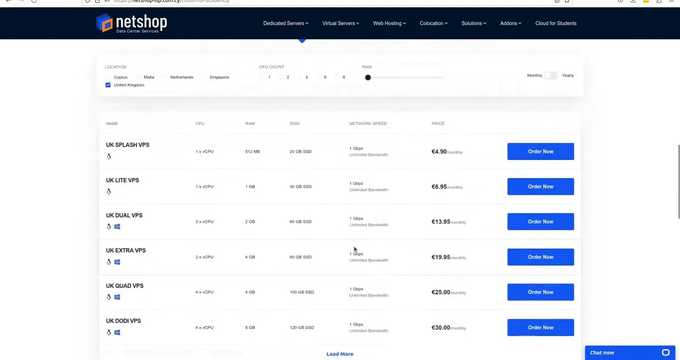The width and height of the screenshot is (680, 360).
Task: Click the RAM slider handle
Action: (x=368, y=78)
